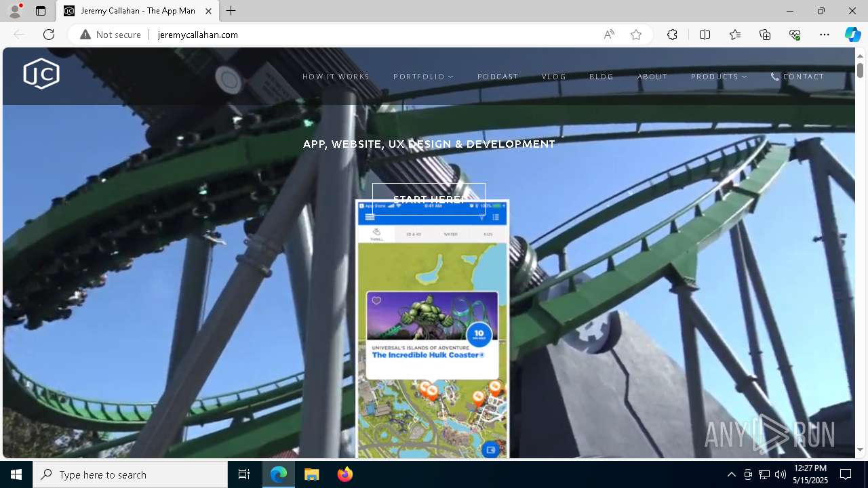Open Settings and more menu
The image size is (868, 488).
point(825,35)
